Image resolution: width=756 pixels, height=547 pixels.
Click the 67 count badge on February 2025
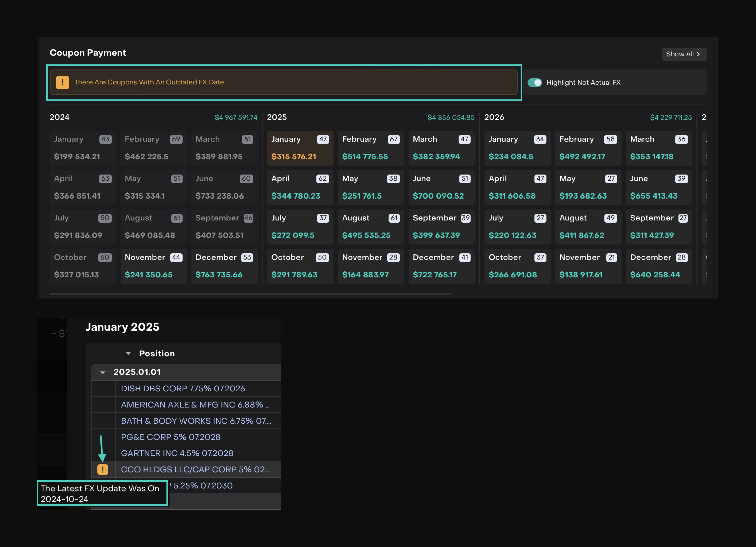point(393,139)
